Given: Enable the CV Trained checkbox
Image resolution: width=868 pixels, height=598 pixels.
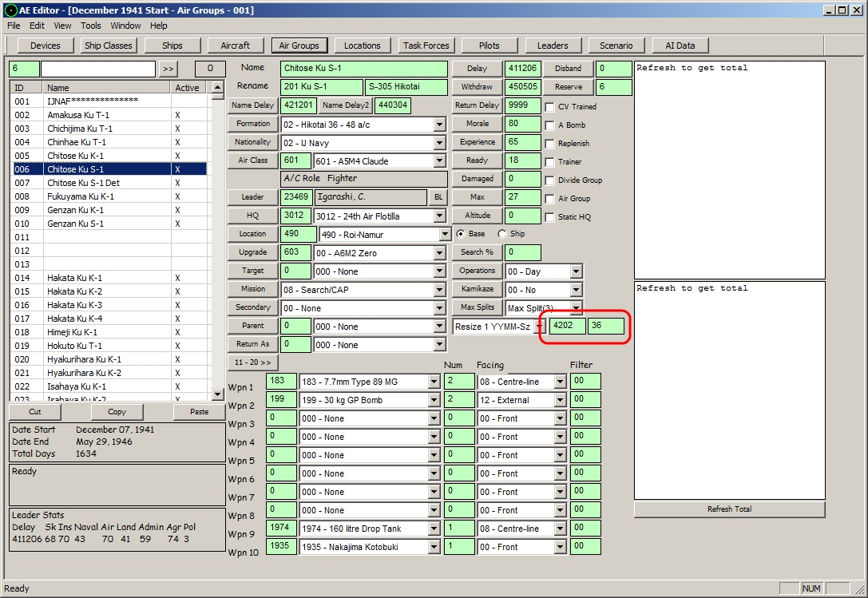Looking at the screenshot, I should pos(549,107).
